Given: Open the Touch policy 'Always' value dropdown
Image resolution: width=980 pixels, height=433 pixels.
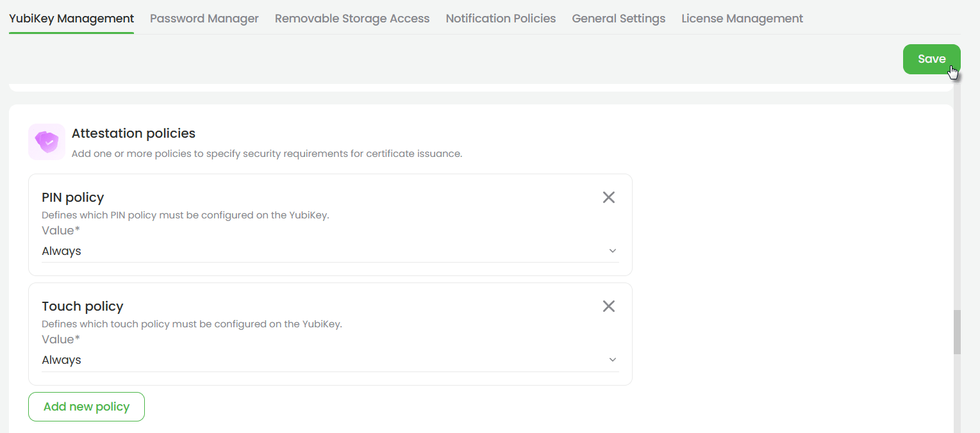Looking at the screenshot, I should coord(330,360).
